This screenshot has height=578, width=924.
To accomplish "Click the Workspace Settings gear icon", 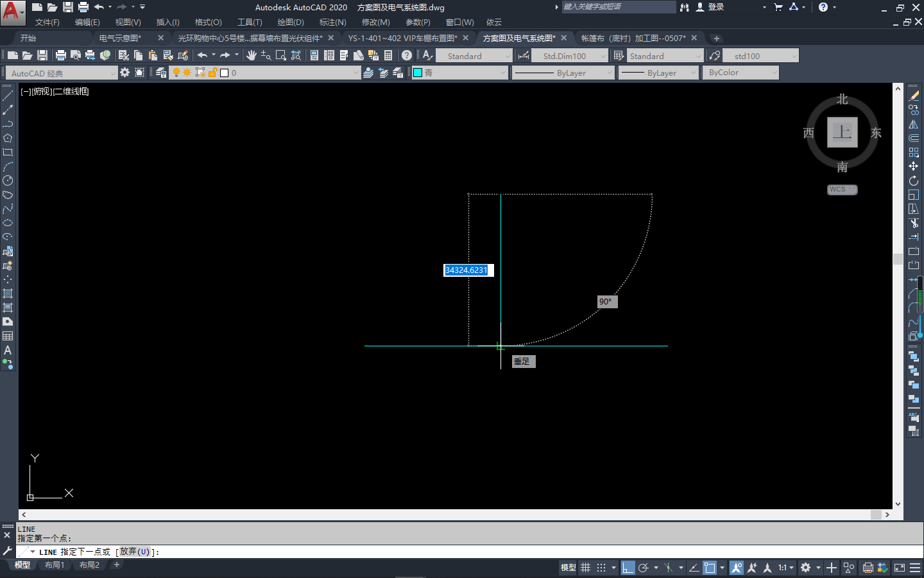I will (x=125, y=73).
